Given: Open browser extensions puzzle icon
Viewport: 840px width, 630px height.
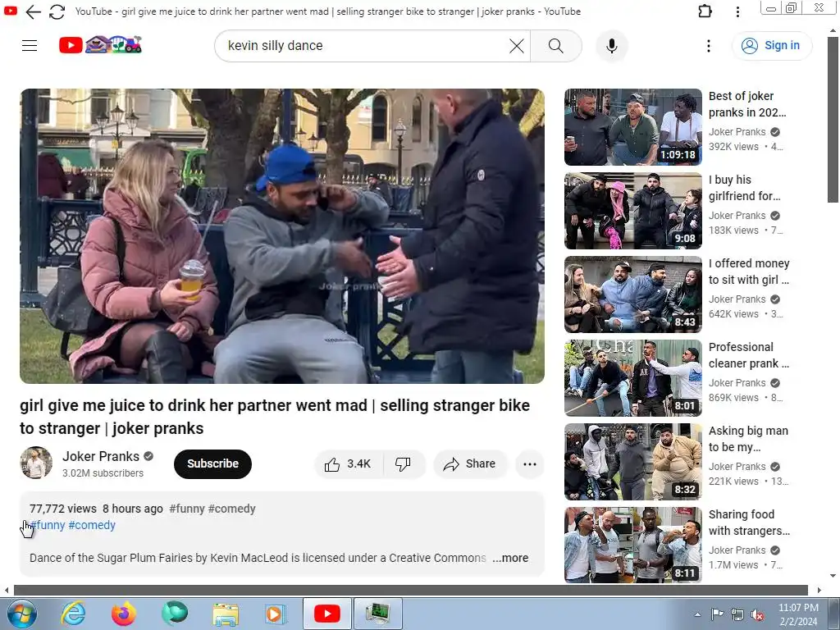Looking at the screenshot, I should 705,11.
